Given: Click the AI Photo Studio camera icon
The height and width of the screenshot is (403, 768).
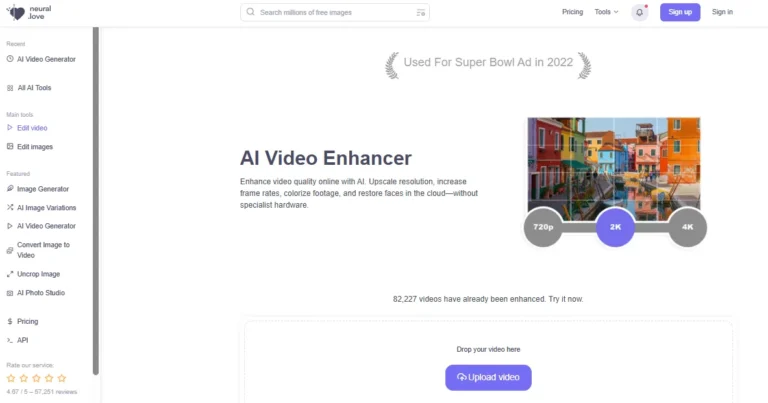Looking at the screenshot, I should (10, 293).
